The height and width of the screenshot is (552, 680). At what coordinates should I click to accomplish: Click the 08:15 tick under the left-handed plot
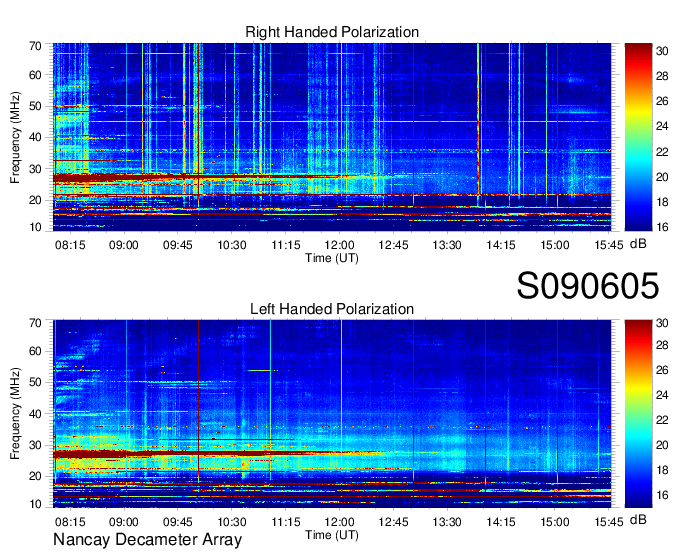click(70, 522)
